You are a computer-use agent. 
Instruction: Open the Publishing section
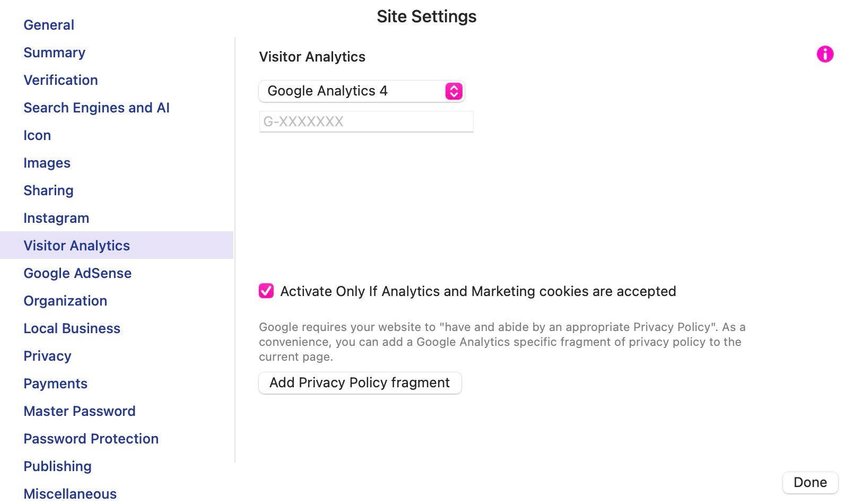coord(57,466)
